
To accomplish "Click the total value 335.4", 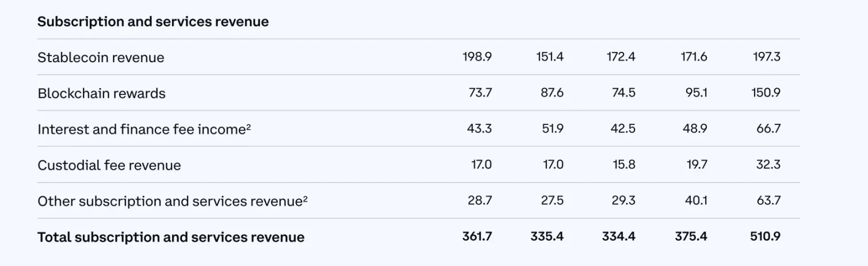I will pyautogui.click(x=547, y=237).
